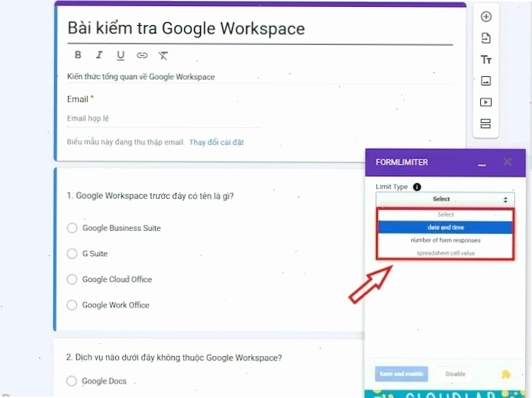Open the Thay đổi cài đặt link
Image resolution: width=532 pixels, height=398 pixels.
pos(217,143)
